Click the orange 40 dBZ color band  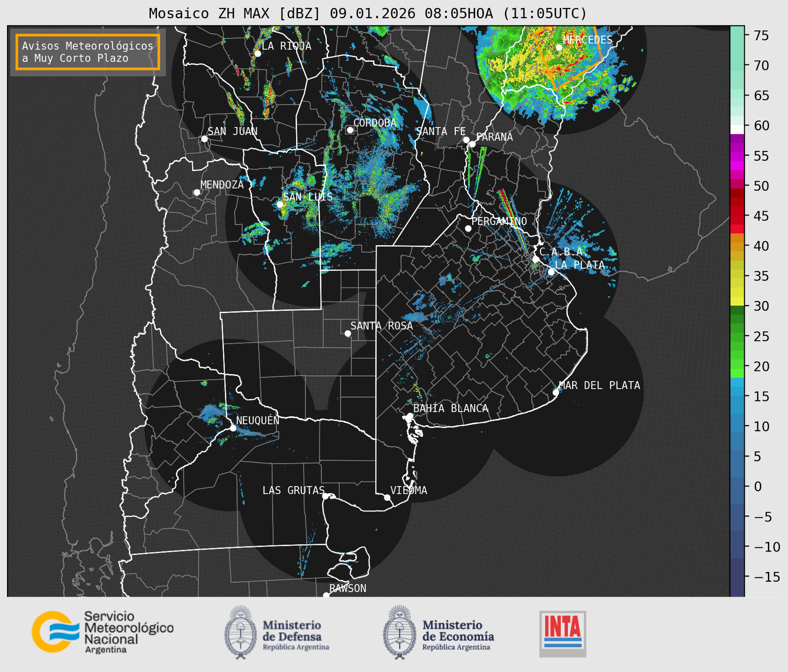pyautogui.click(x=737, y=246)
